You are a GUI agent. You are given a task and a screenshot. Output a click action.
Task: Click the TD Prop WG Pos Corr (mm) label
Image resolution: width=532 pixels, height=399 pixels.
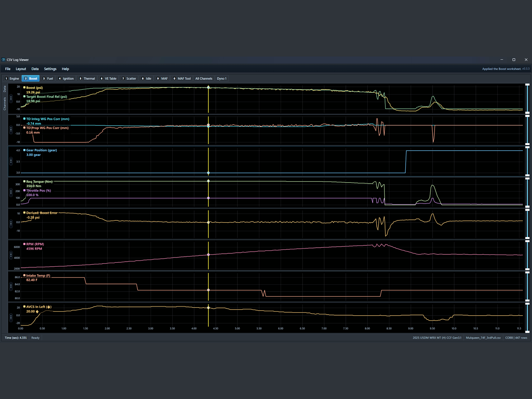point(48,128)
